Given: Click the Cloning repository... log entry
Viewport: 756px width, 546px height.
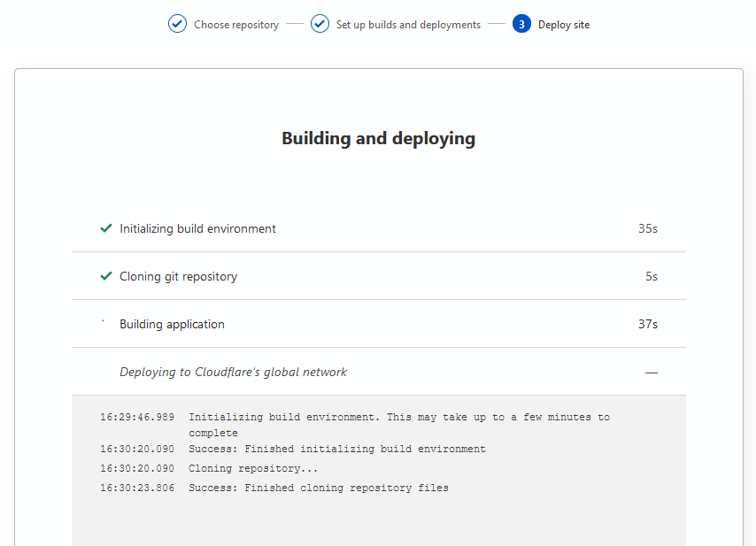Looking at the screenshot, I should click(x=252, y=468).
